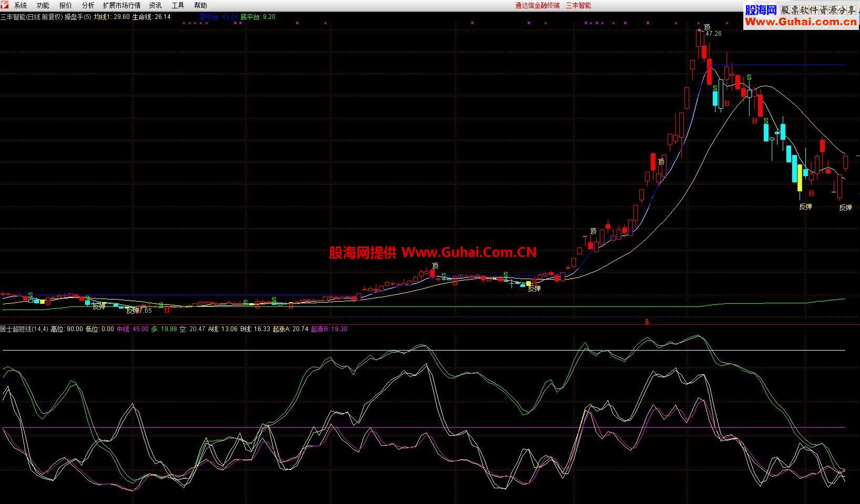Click the 通达信金融终端 title text

(x=537, y=5)
